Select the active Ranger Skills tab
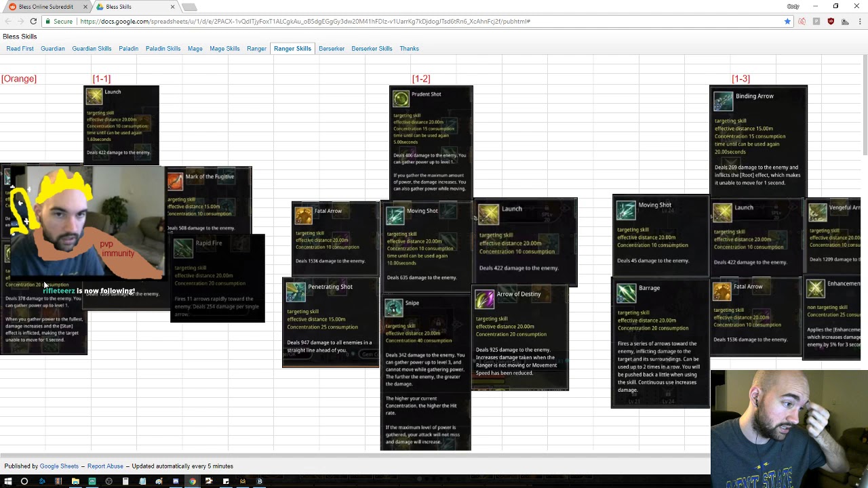868x488 pixels. click(292, 49)
